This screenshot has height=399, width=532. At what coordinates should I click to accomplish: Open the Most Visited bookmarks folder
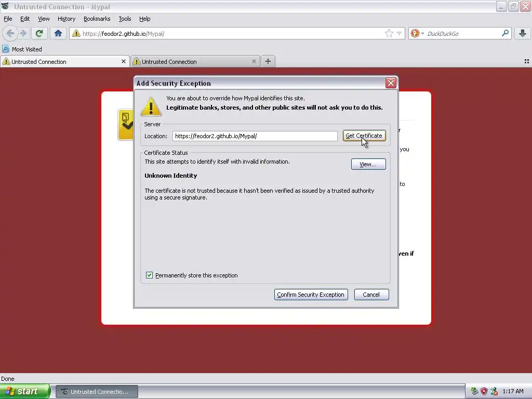point(22,49)
